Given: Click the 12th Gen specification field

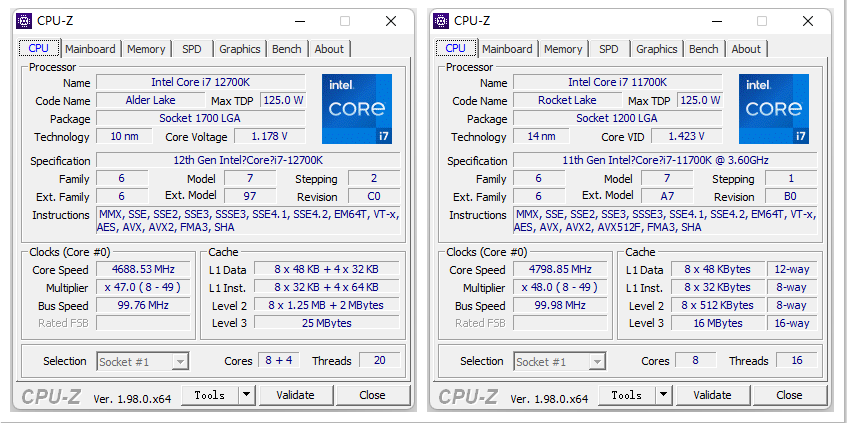Looking at the screenshot, I should coord(248,160).
